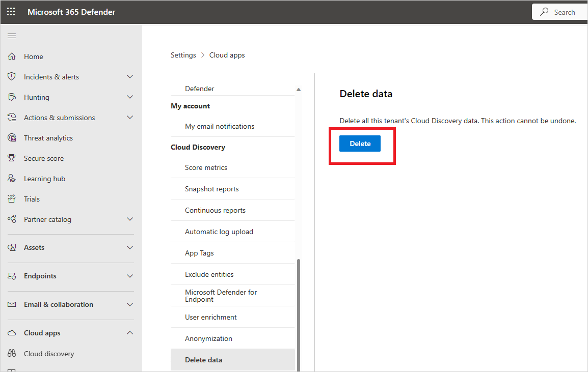588x372 pixels.
Task: Open App Tags settings item
Action: pyautogui.click(x=199, y=253)
